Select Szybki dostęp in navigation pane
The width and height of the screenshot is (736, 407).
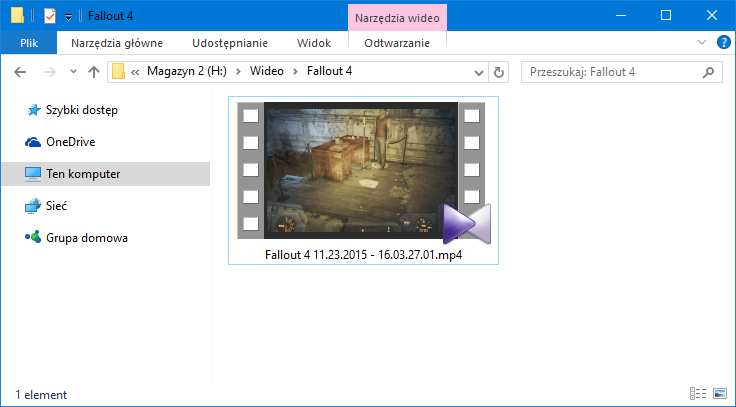tap(82, 110)
